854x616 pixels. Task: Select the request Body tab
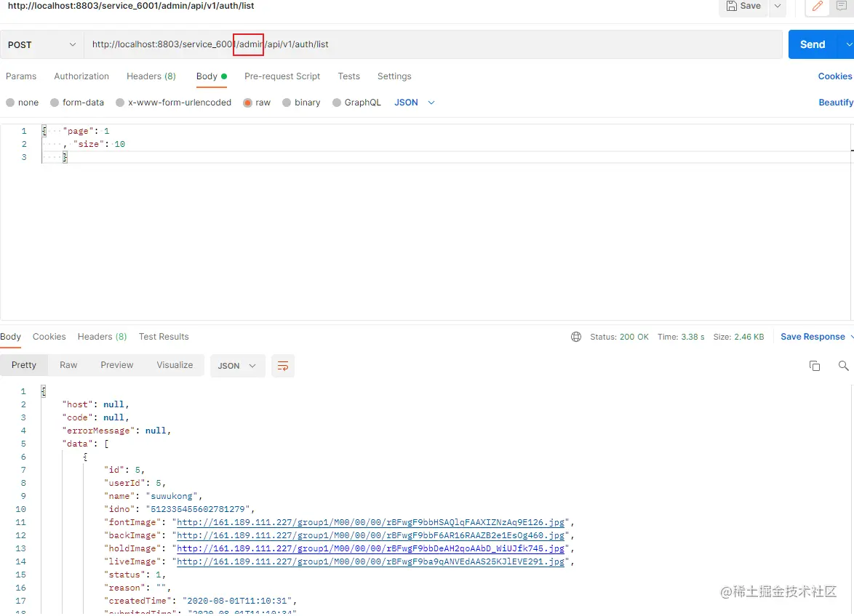click(x=212, y=76)
